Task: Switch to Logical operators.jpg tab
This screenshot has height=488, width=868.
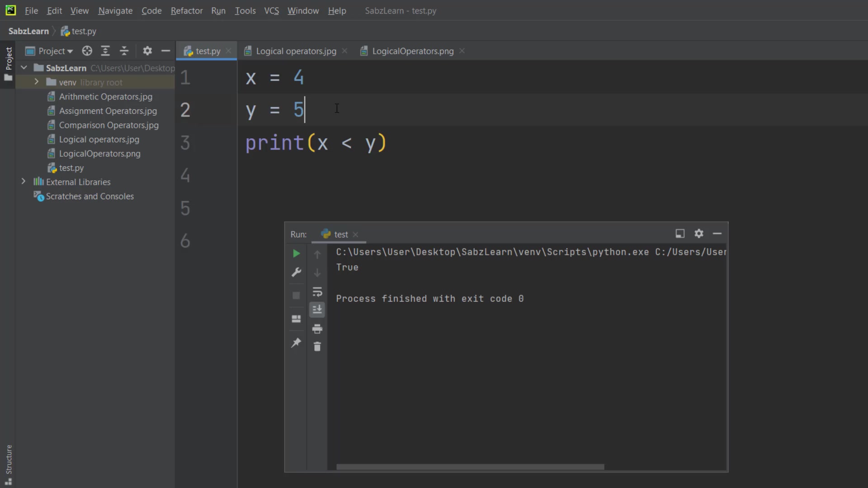Action: 296,51
